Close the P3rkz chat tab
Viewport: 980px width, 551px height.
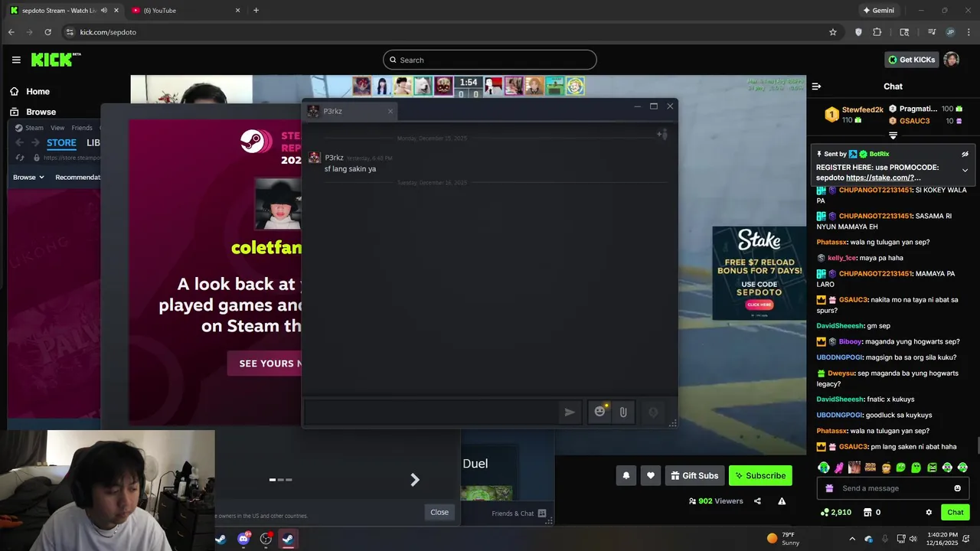click(390, 111)
